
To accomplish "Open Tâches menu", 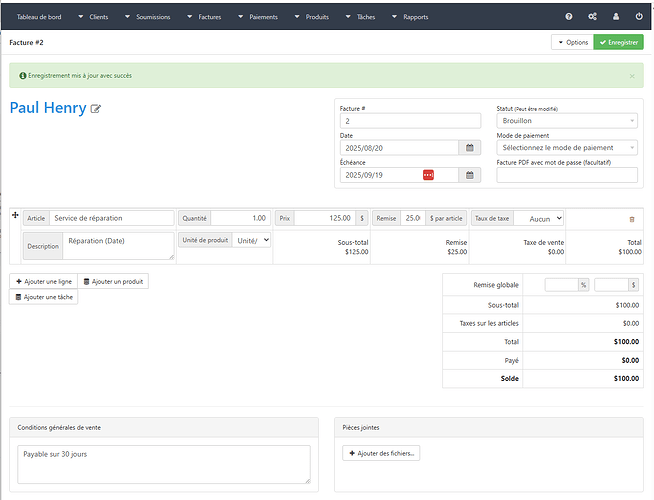I will (x=361, y=17).
